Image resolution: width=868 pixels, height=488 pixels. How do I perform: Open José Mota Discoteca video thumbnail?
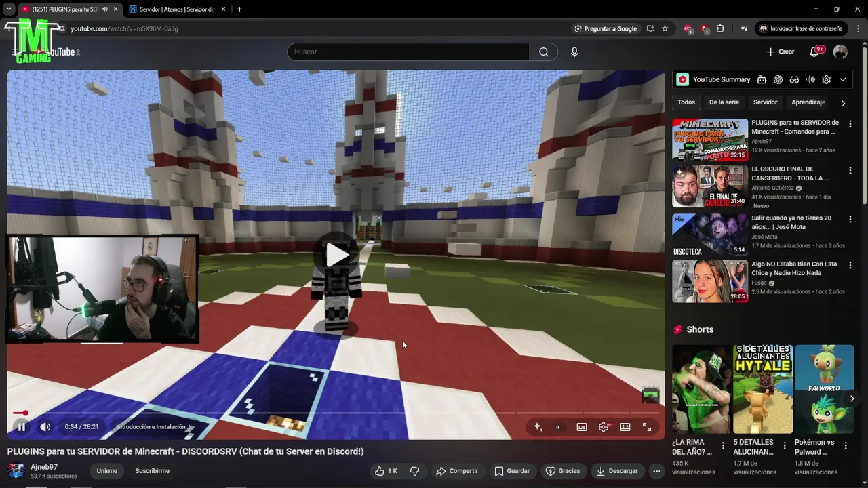pyautogui.click(x=710, y=235)
